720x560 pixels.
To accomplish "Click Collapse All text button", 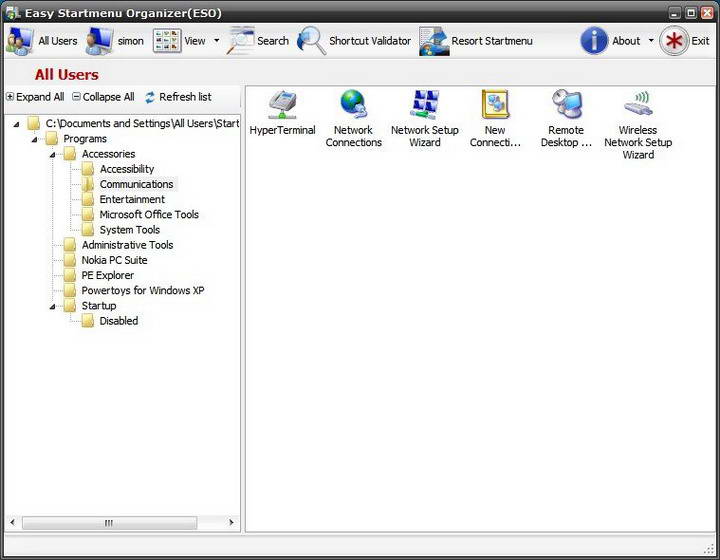I will [108, 97].
